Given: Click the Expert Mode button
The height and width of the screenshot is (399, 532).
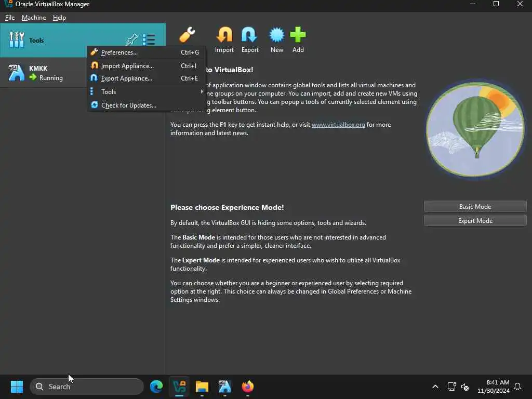Looking at the screenshot, I should click(475, 220).
